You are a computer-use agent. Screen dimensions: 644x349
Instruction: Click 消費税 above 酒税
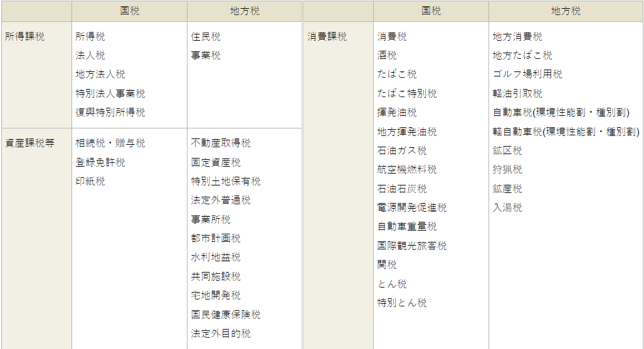(x=392, y=36)
